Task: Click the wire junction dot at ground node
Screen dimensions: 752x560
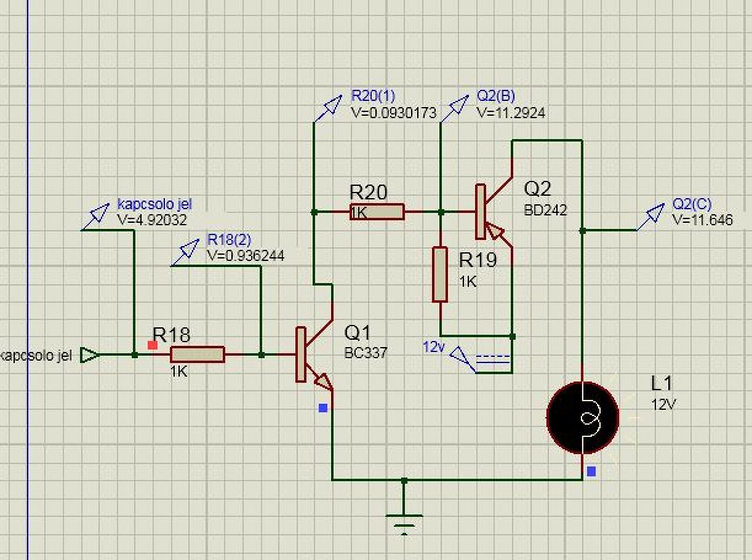Action: [x=404, y=480]
